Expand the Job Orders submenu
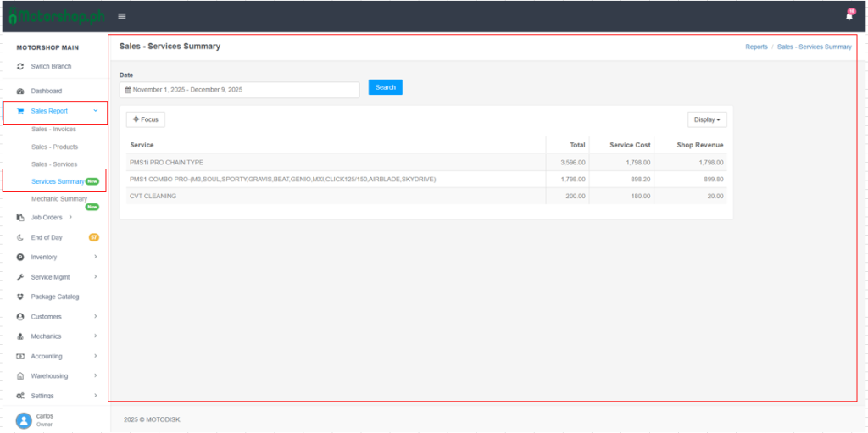 pyautogui.click(x=70, y=218)
